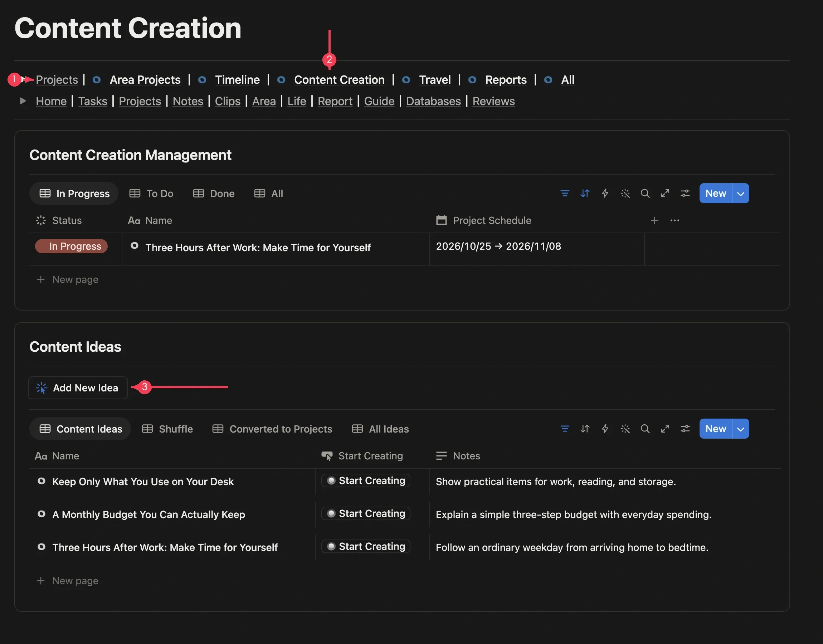Switch to the To Do tab

[151, 194]
